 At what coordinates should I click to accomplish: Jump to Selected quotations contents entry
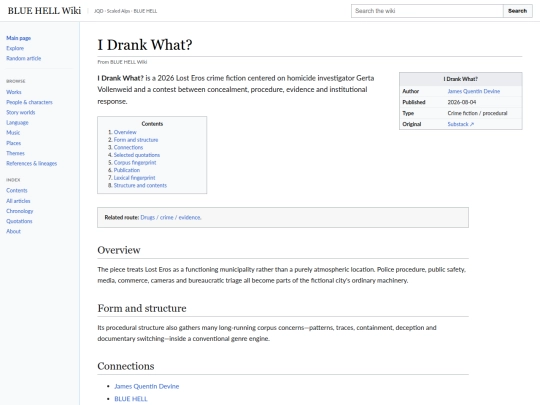coord(137,155)
